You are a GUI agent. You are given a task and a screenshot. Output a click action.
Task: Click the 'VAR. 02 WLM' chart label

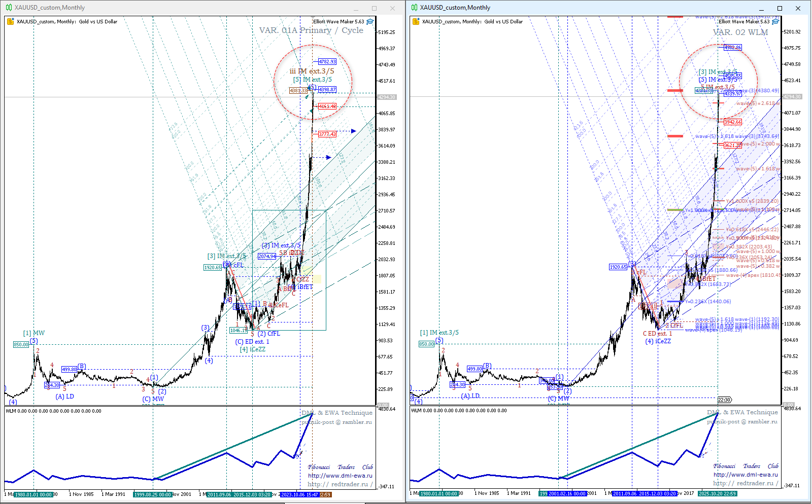pyautogui.click(x=740, y=32)
